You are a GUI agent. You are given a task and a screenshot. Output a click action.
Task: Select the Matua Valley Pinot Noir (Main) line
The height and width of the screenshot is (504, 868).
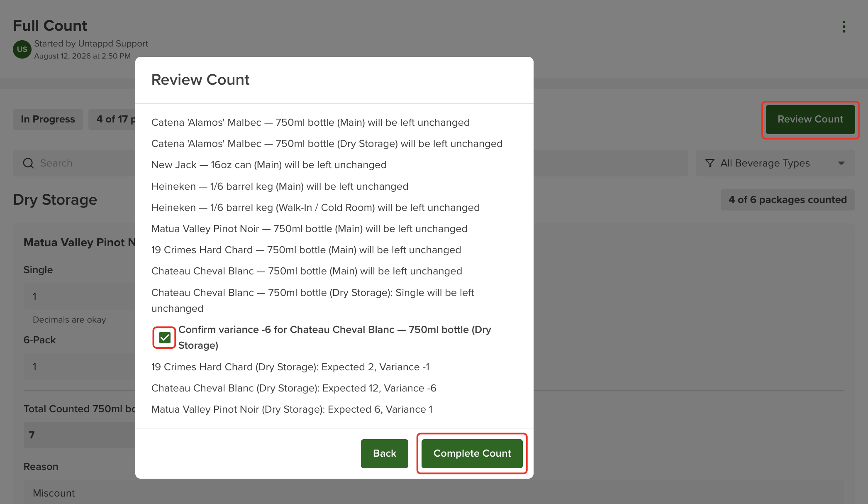coord(310,229)
